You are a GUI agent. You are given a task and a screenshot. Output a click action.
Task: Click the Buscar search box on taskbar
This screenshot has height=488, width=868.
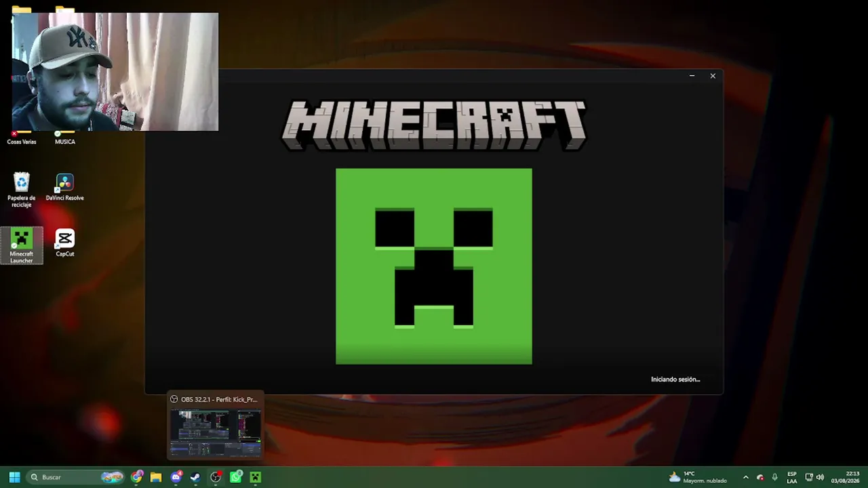pos(77,477)
